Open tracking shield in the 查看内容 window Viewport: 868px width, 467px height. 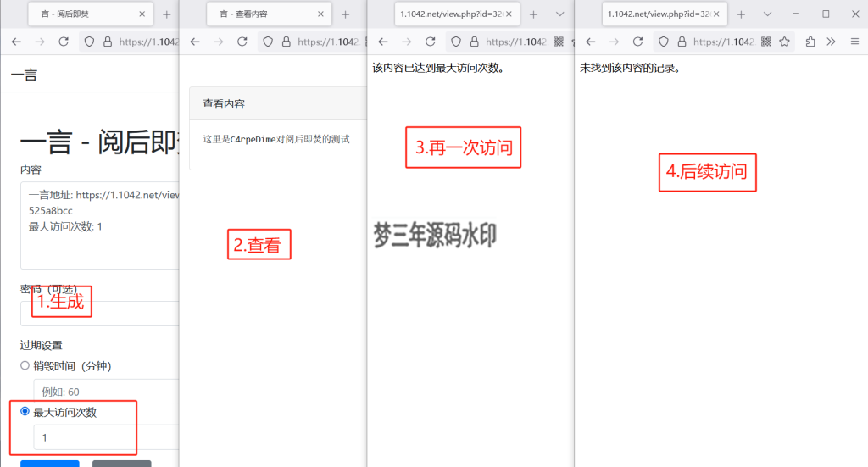(268, 42)
